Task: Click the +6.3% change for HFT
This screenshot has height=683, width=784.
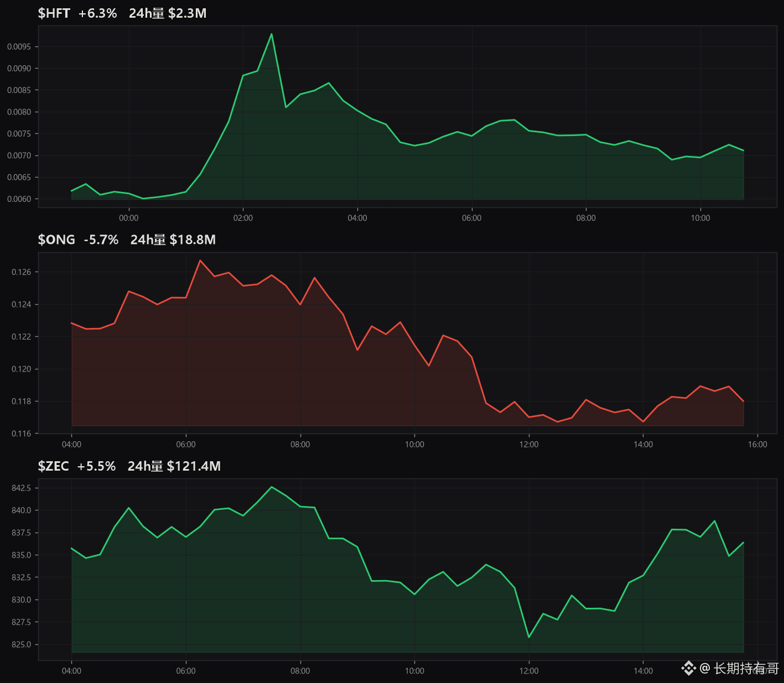Action: pyautogui.click(x=98, y=13)
